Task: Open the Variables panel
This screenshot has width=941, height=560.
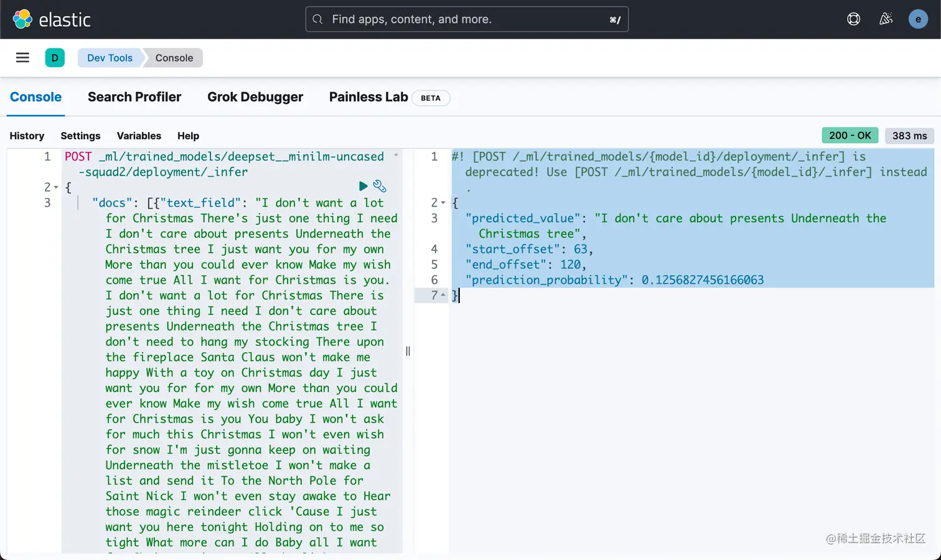Action: [139, 136]
